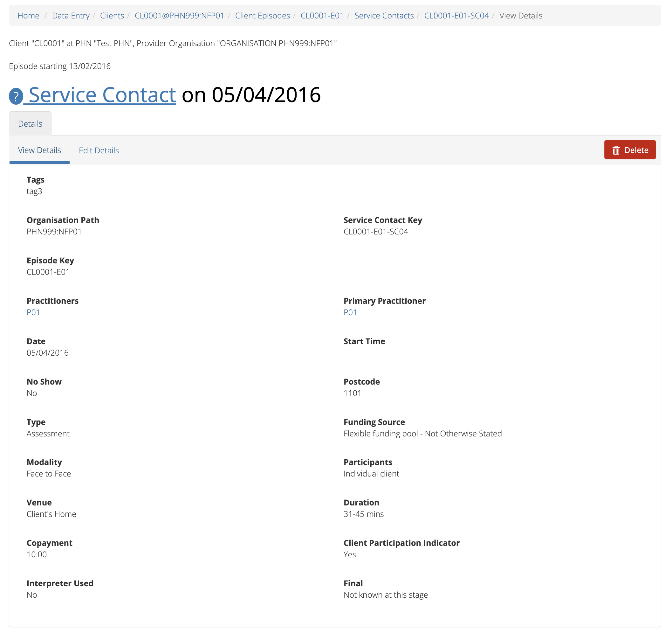Click the Client CL0001 at PHN description line
This screenshot has width=672, height=633.
pyautogui.click(x=173, y=43)
